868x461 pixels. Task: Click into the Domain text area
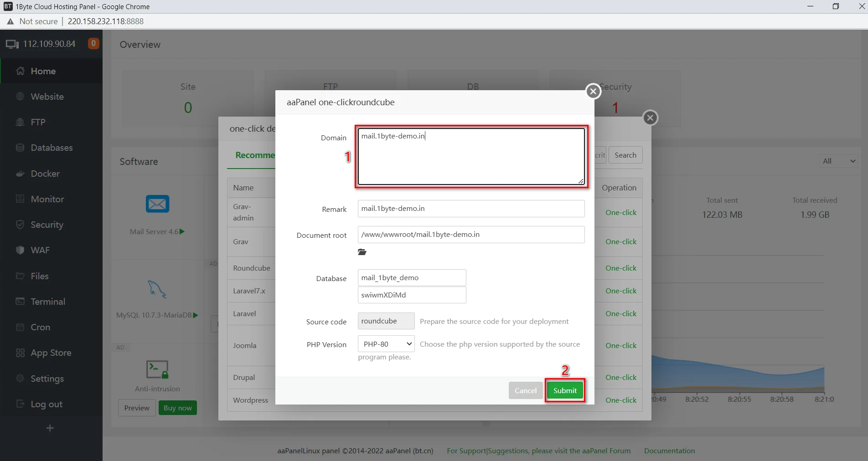(471, 156)
